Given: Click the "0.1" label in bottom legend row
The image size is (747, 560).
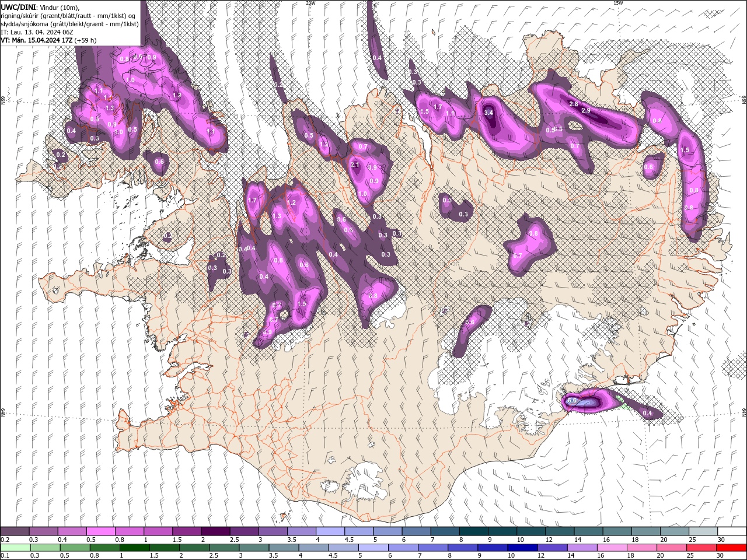Looking at the screenshot, I should (5, 556).
